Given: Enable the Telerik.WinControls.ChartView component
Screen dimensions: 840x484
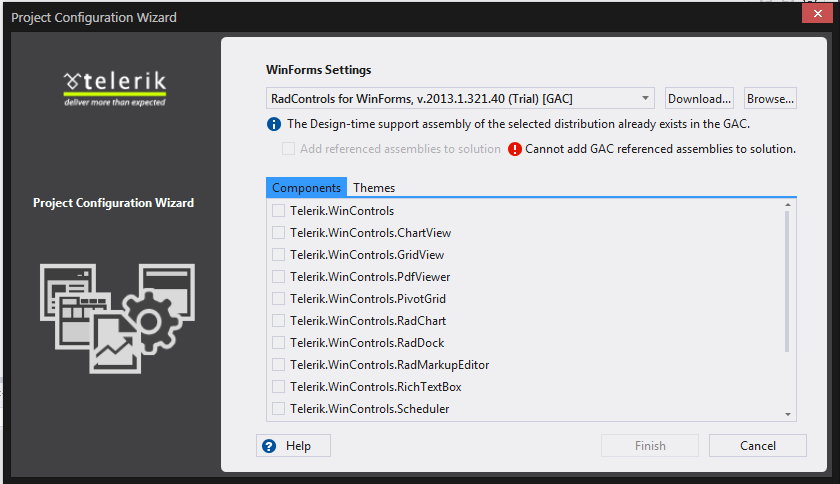Looking at the screenshot, I should coord(279,233).
